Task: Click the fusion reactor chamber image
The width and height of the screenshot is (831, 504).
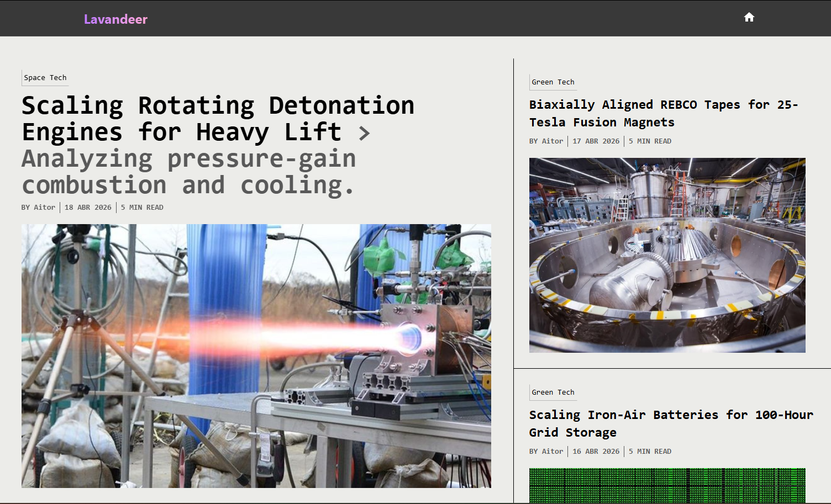Action: tap(667, 255)
